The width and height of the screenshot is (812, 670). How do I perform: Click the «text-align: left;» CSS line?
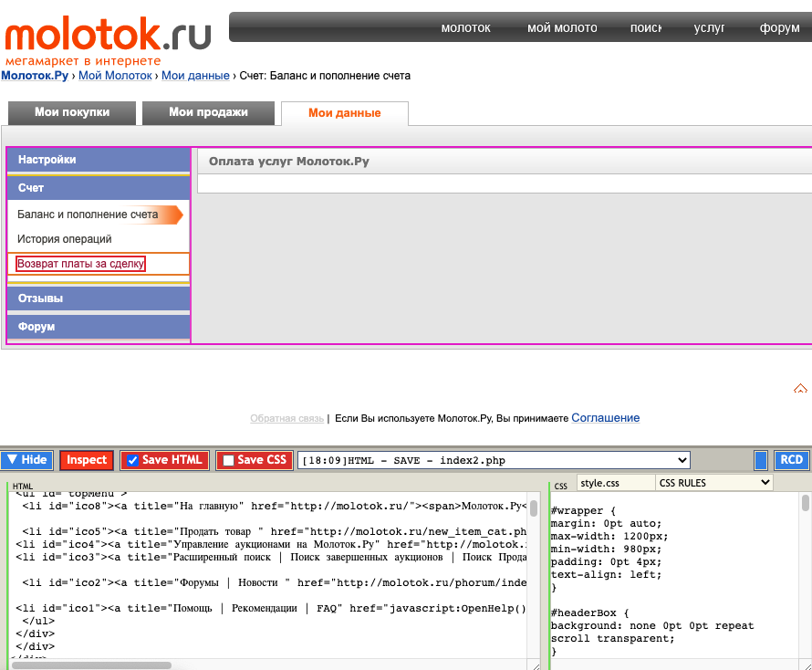click(606, 574)
